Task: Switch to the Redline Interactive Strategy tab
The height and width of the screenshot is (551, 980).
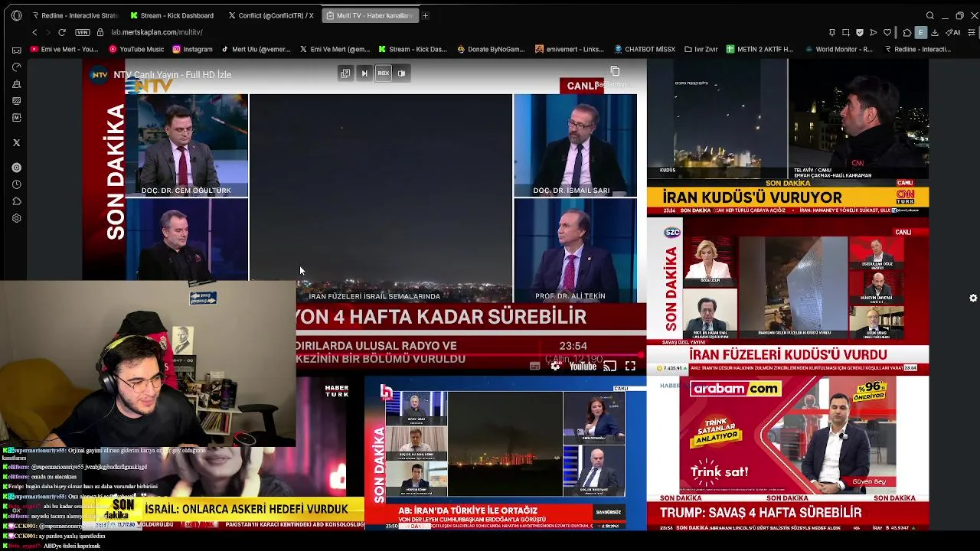Action: pyautogui.click(x=74, y=15)
